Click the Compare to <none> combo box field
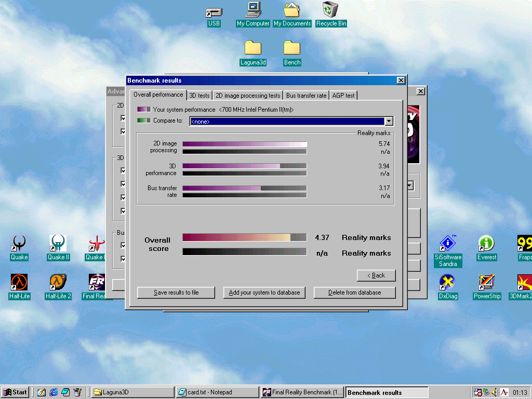 pos(286,121)
